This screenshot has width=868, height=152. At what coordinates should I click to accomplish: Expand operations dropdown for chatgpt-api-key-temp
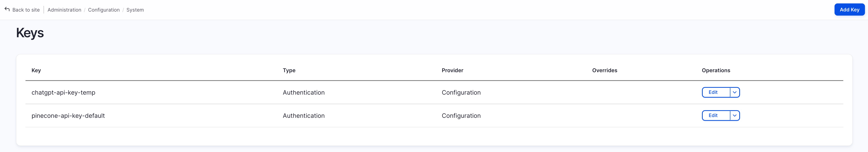click(734, 92)
